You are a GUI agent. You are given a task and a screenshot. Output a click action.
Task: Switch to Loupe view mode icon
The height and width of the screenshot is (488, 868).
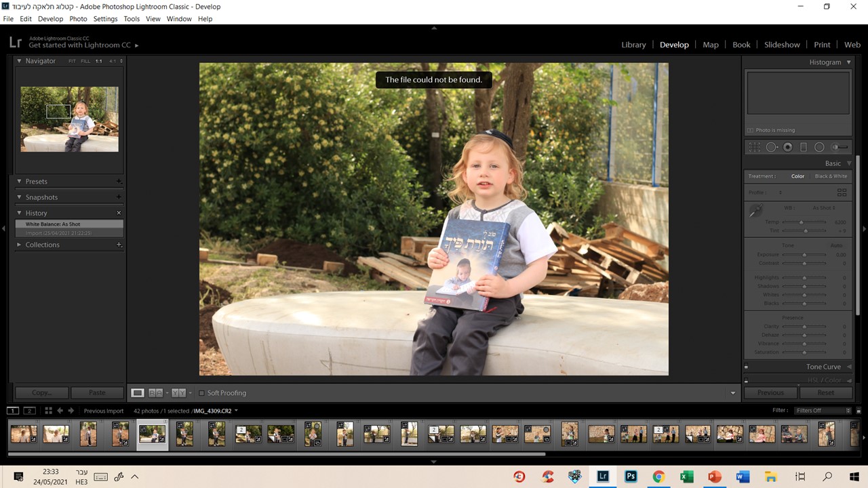coord(138,393)
